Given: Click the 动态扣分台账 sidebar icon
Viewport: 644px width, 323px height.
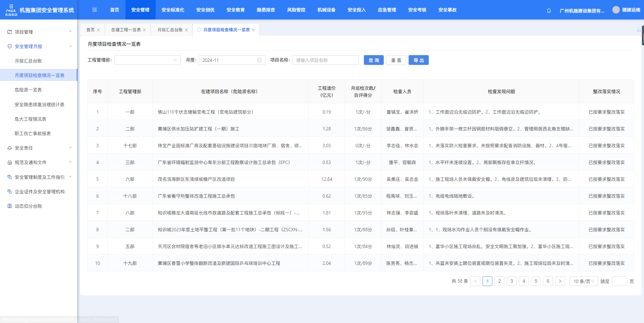Looking at the screenshot, I should pyautogui.click(x=10, y=206).
